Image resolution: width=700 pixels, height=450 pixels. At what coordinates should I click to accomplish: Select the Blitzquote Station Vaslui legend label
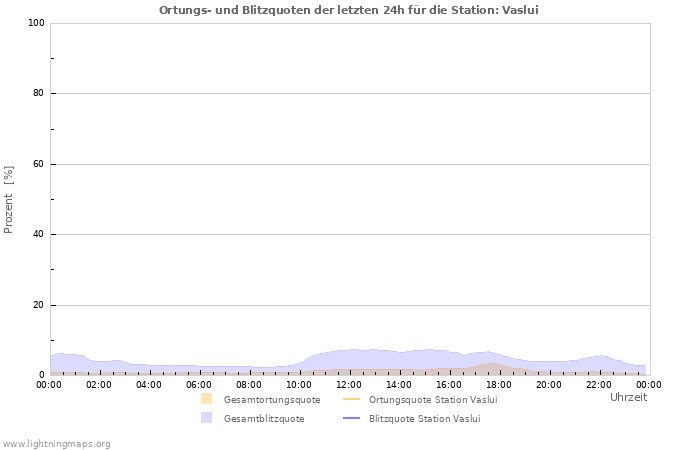[425, 419]
